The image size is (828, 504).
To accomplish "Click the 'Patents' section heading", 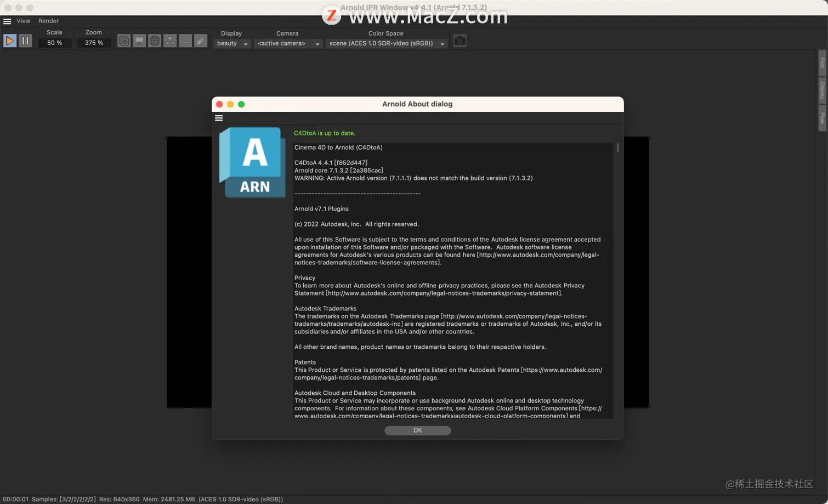I will tap(305, 363).
